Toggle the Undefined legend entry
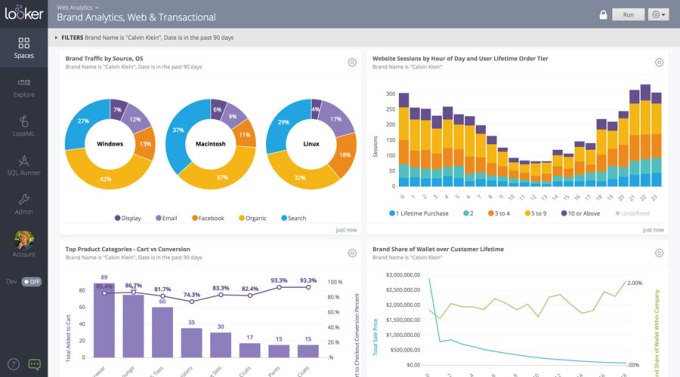This screenshot has width=680, height=377. pyautogui.click(x=632, y=213)
